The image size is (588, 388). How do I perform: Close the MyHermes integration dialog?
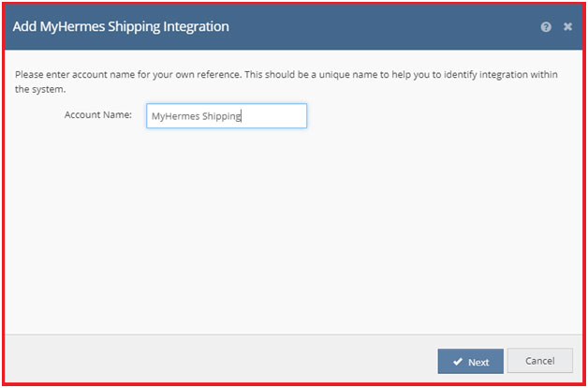point(567,26)
